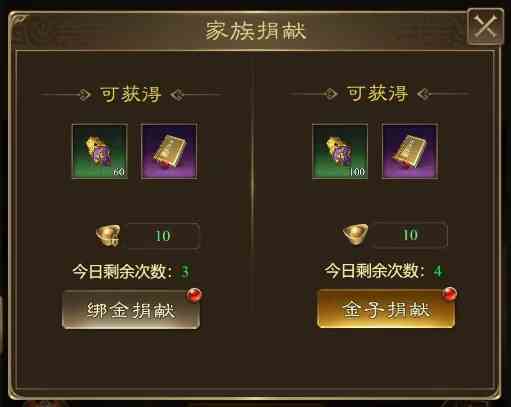Select the cost field 10 above 金子捐献
Image resolution: width=511 pixels, height=407 pixels.
point(410,235)
